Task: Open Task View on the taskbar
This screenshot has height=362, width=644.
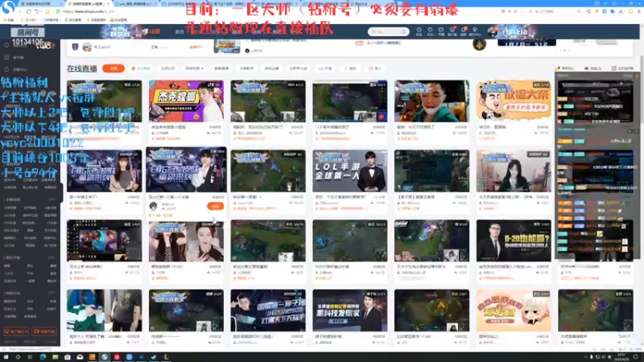Action: pyautogui.click(x=30, y=357)
